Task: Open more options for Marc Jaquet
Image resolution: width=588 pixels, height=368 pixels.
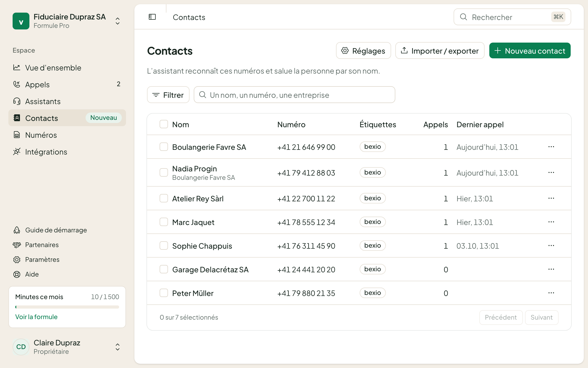Action: 551,222
